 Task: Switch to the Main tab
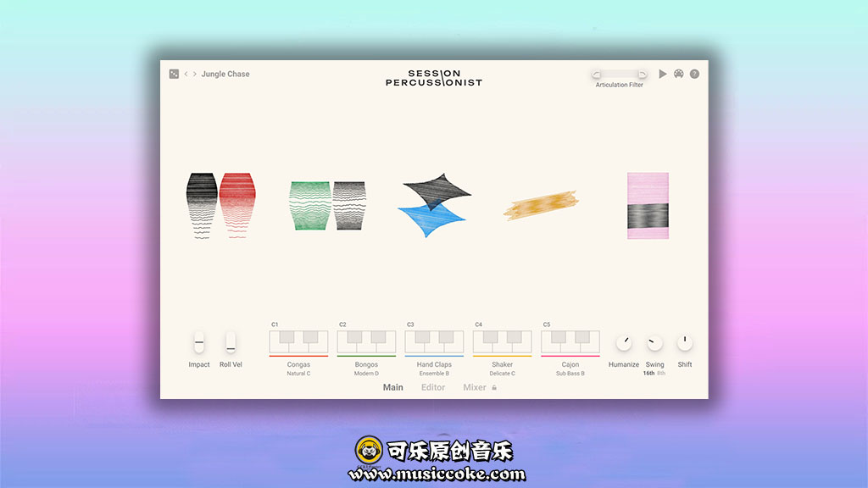(x=393, y=387)
